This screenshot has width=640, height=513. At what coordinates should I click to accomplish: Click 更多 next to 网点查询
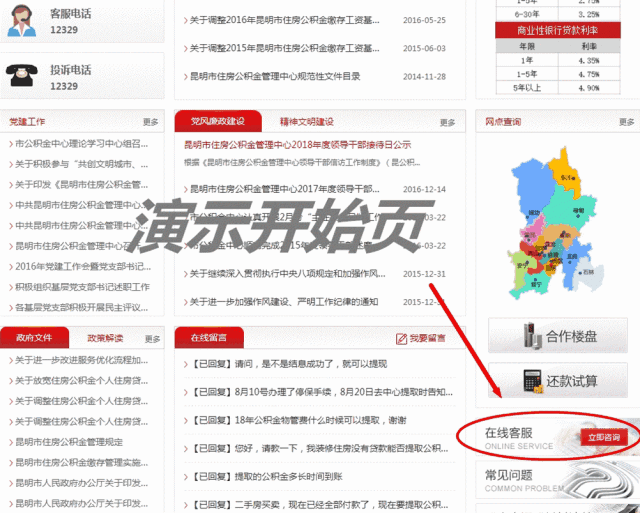(x=627, y=122)
